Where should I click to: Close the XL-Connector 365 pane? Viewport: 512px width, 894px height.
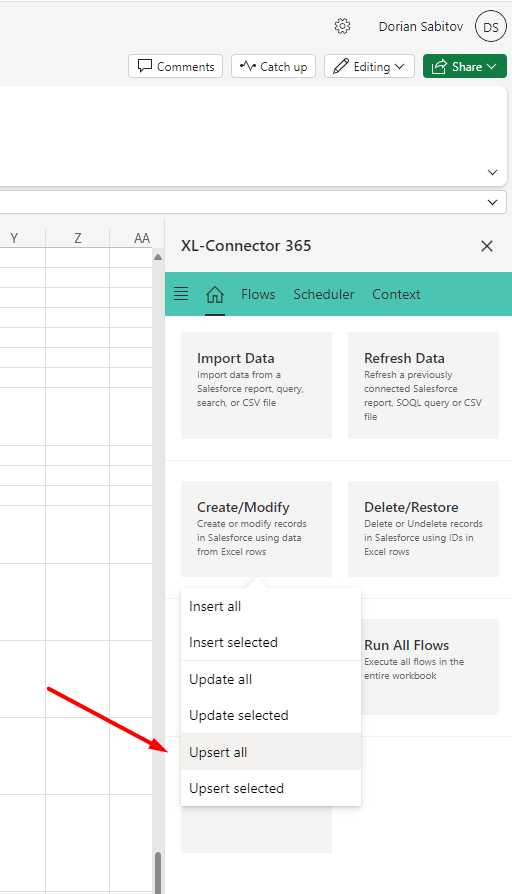(x=487, y=246)
